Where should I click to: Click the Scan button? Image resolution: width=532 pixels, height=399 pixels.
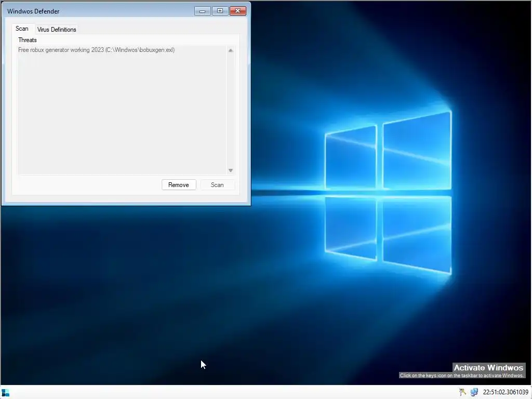[x=218, y=185]
